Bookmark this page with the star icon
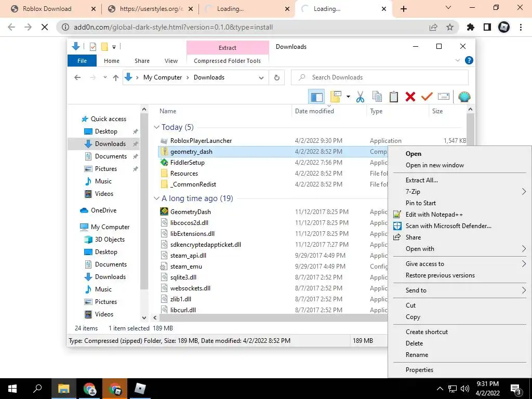This screenshot has width=532, height=399. [450, 27]
